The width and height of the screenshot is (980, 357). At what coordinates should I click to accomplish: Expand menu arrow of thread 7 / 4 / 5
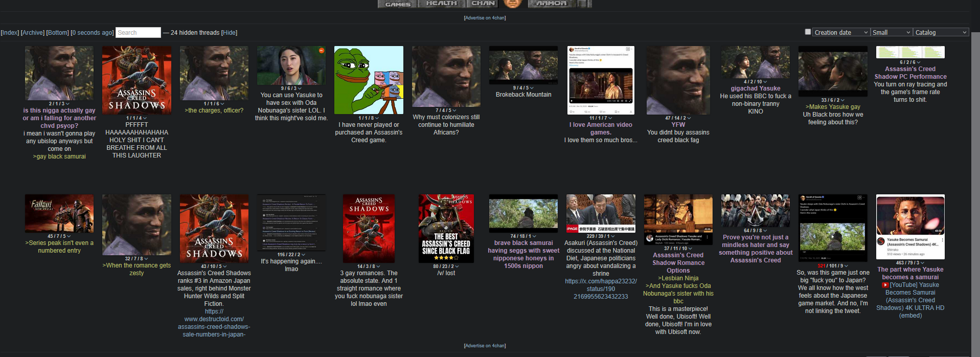pyautogui.click(x=454, y=110)
